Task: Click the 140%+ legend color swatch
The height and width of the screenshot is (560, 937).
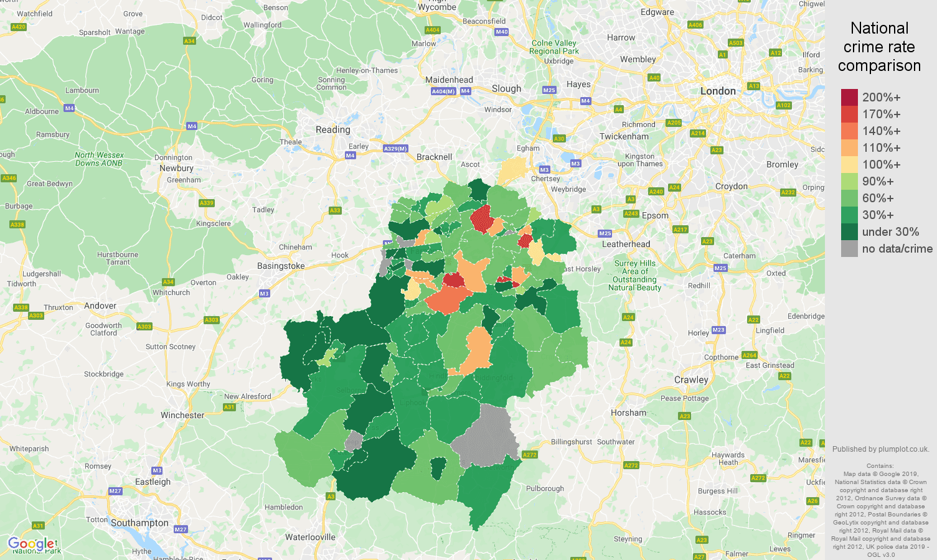Action: click(x=849, y=131)
